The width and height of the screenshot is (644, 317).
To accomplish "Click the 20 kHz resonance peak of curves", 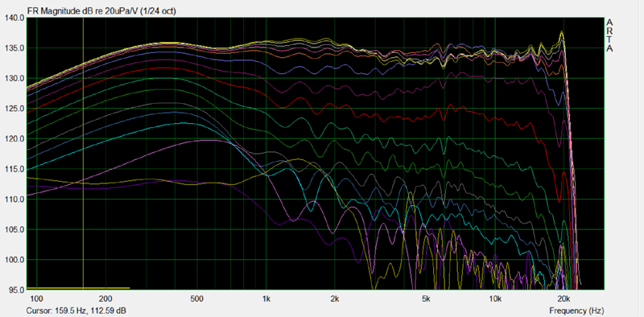I will click(561, 34).
